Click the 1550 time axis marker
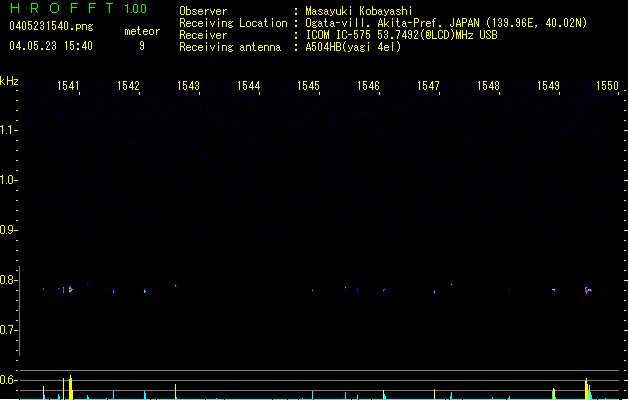The height and width of the screenshot is (400, 629). (x=607, y=86)
